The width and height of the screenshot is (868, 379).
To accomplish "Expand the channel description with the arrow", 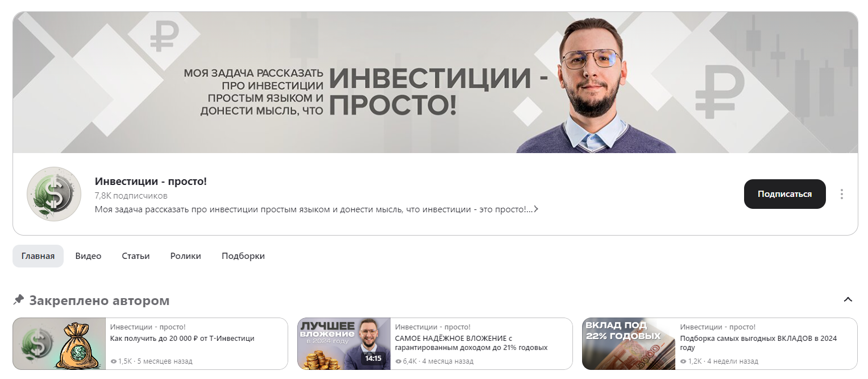I will [x=536, y=209].
